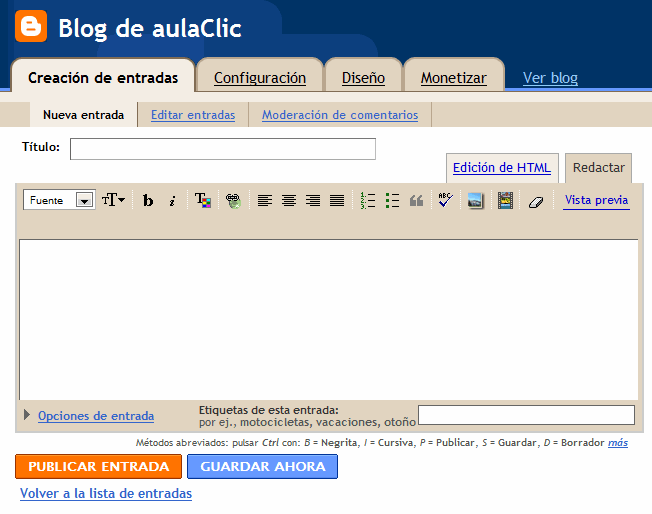Open the text color picker

point(202,200)
